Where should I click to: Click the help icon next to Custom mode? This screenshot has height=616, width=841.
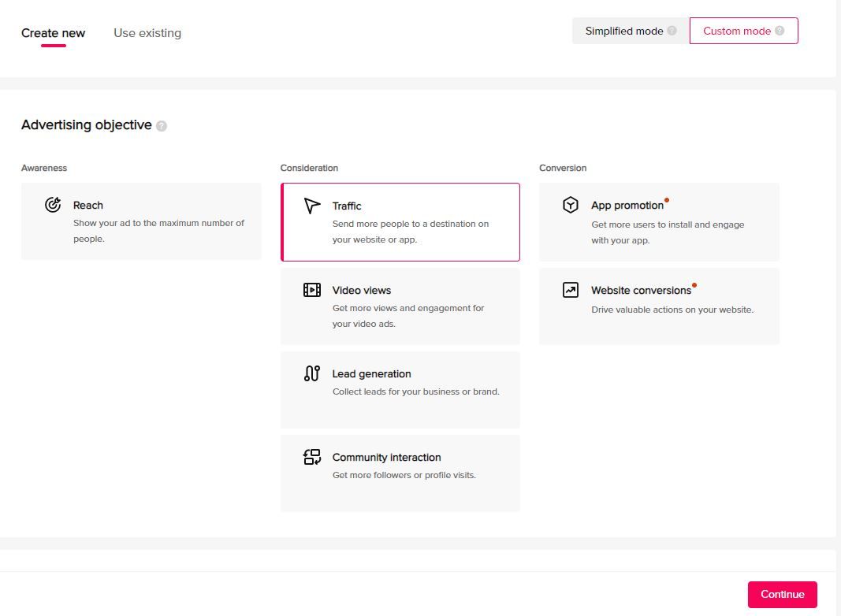click(780, 31)
